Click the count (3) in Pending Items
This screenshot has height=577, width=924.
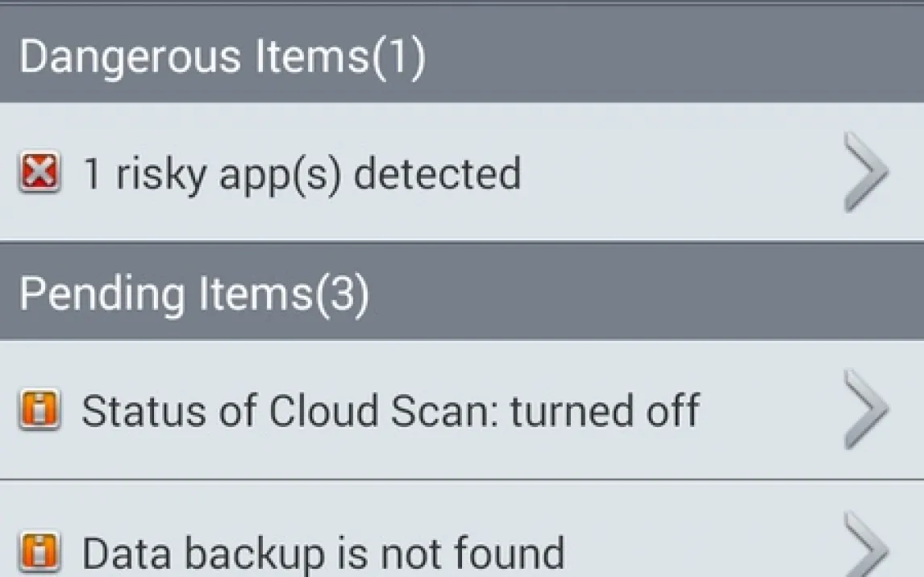(x=342, y=294)
